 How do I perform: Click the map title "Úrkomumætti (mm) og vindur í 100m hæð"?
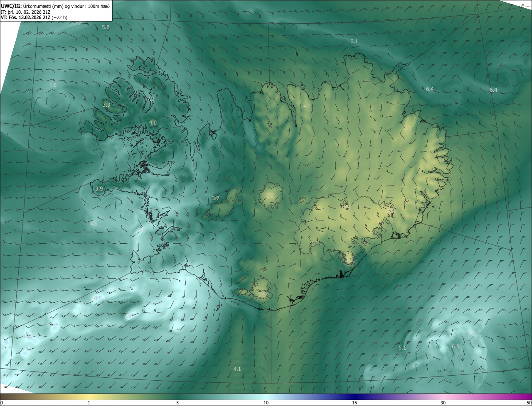66,6
